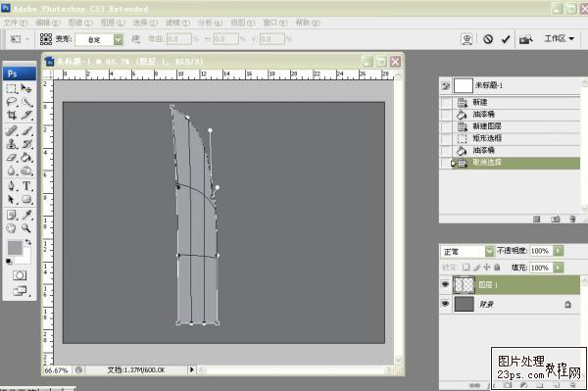588x391 pixels.
Task: Select the Dodge tool
Action: (26, 171)
